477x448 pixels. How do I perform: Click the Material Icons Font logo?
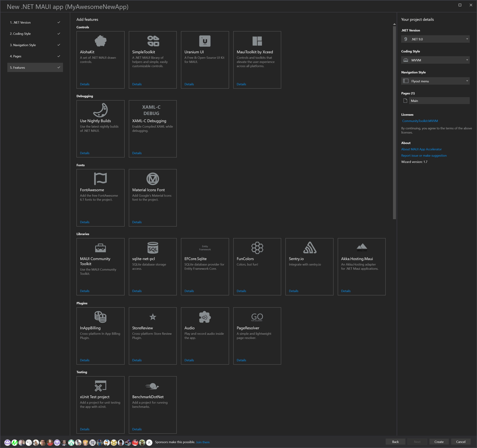pos(153,179)
